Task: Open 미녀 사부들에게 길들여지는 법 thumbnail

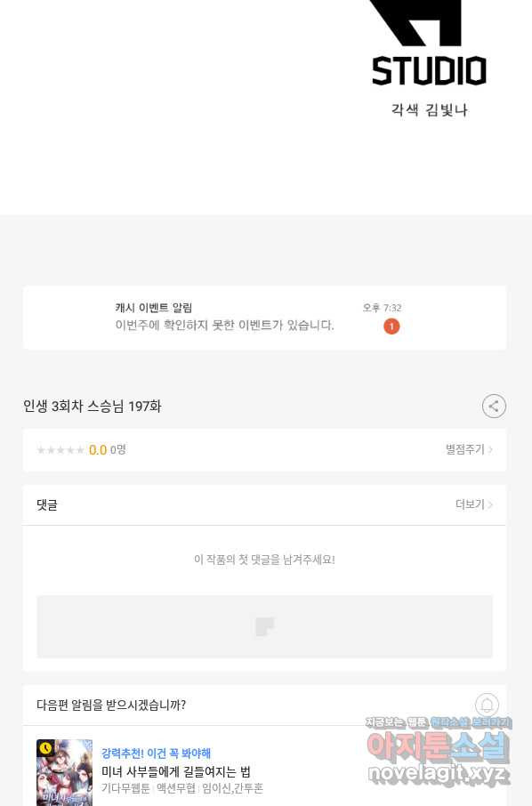Action: 65,772
